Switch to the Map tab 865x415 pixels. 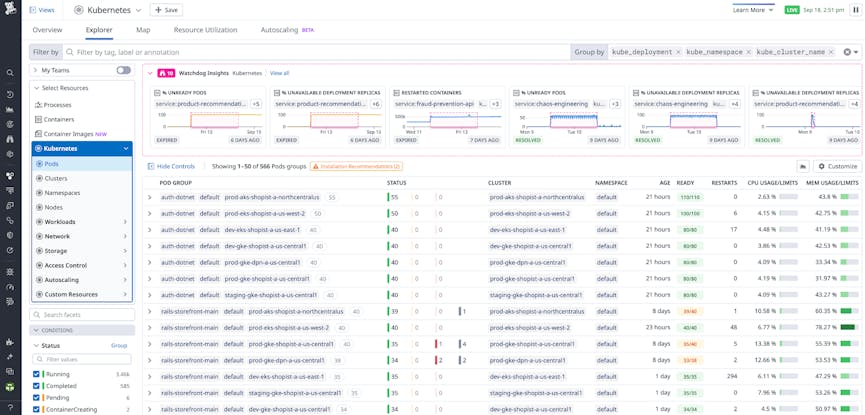143,30
